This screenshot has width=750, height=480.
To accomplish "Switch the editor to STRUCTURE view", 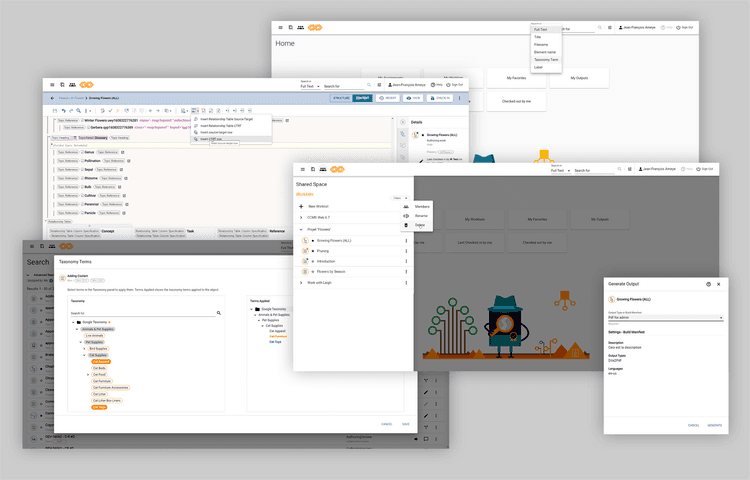I will tap(341, 98).
